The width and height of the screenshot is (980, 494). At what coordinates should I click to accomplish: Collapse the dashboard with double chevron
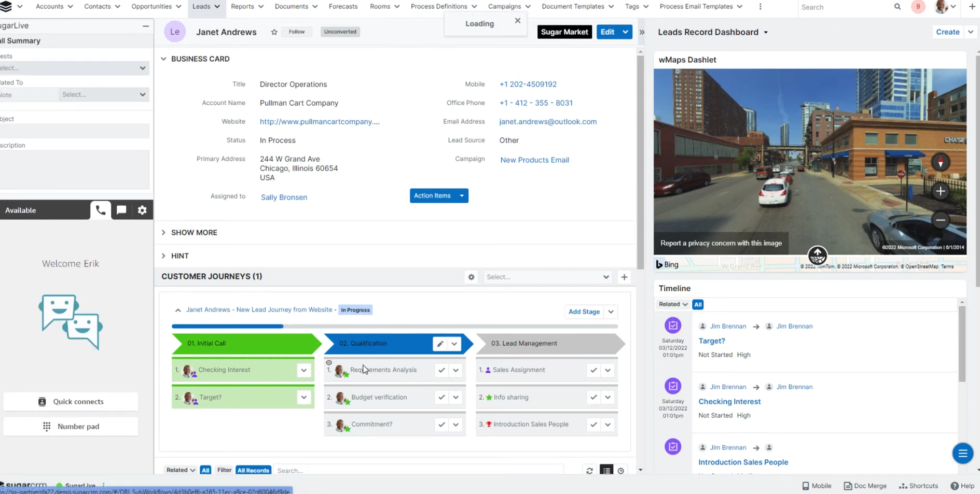pos(642,32)
